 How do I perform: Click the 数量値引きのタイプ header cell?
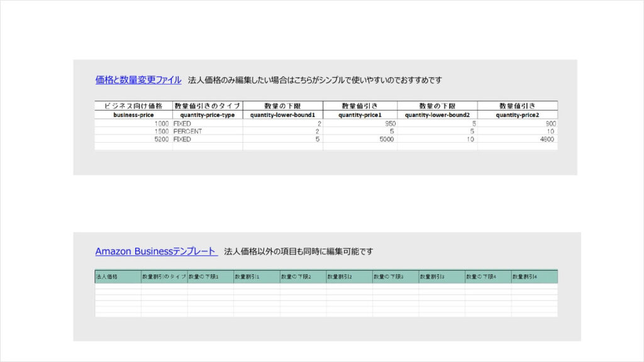pos(208,106)
